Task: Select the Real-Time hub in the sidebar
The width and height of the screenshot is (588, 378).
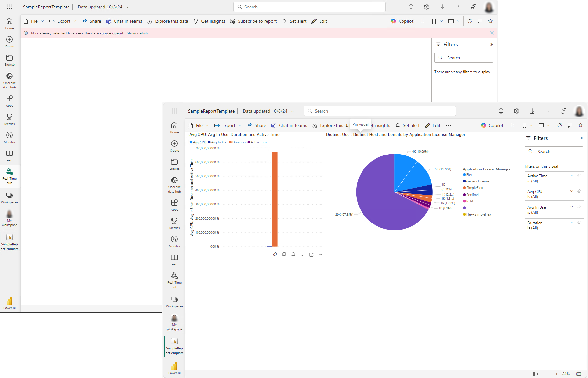Action: tap(174, 280)
